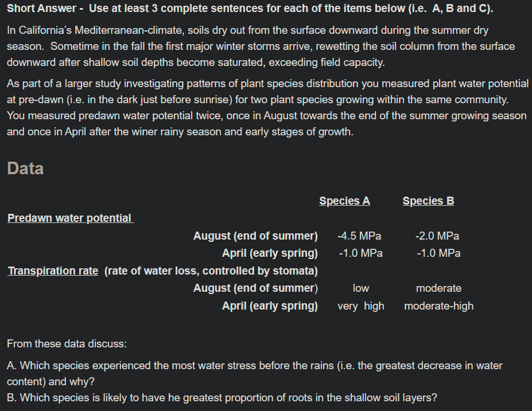The height and width of the screenshot is (411, 532).
Task: Click the "Predawn water potential" underlined label
Action: [71, 218]
